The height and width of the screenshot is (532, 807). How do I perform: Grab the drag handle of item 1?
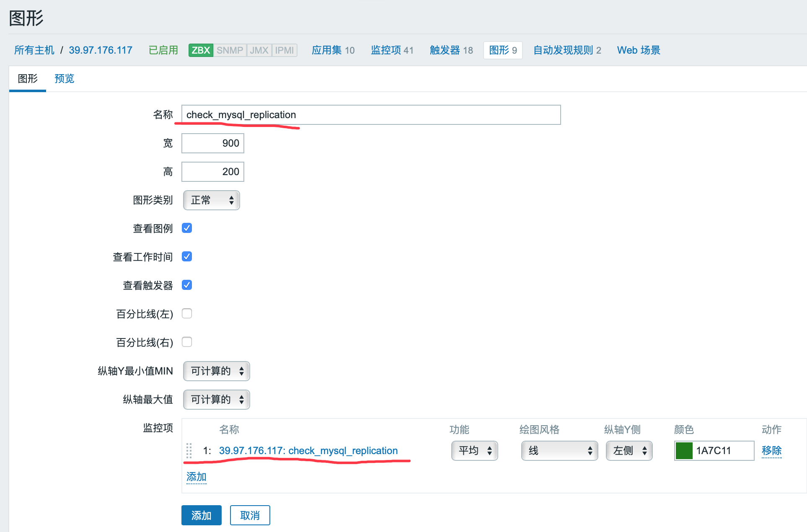click(x=189, y=451)
